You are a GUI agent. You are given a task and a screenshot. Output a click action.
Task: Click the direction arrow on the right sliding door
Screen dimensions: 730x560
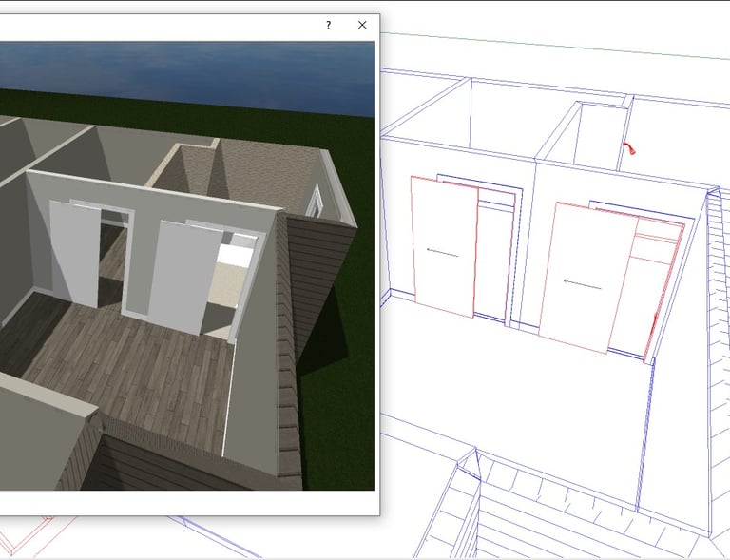pos(582,284)
